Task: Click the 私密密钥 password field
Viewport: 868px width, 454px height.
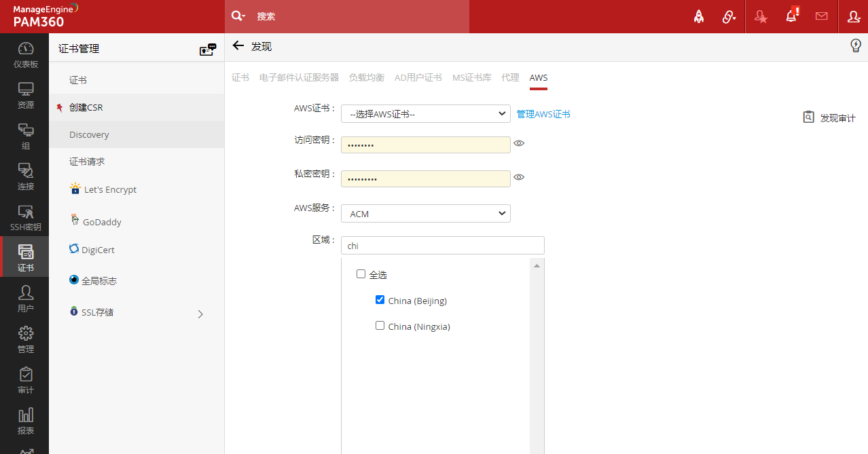Action: [x=426, y=178]
